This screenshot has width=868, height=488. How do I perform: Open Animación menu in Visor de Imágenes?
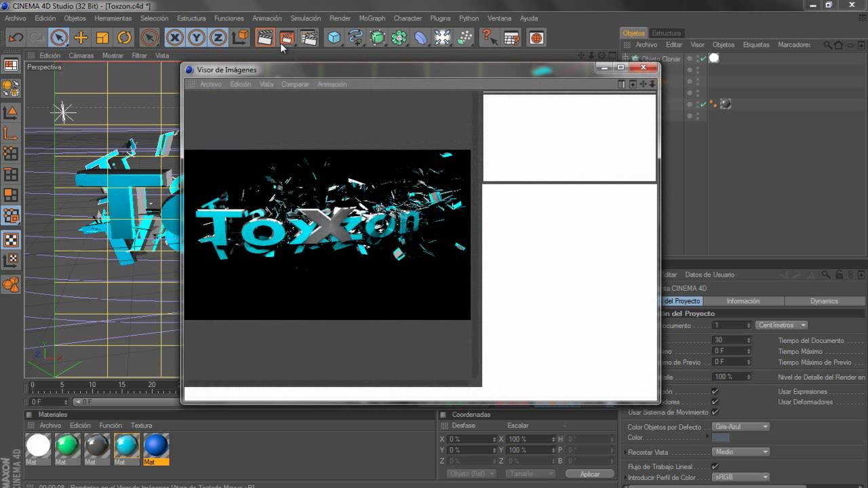[x=332, y=84]
